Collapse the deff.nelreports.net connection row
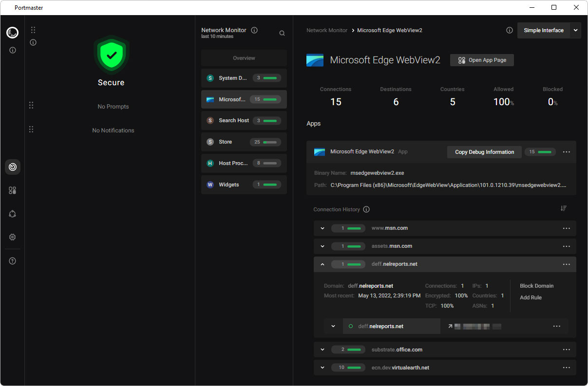The image size is (588, 386). 322,264
